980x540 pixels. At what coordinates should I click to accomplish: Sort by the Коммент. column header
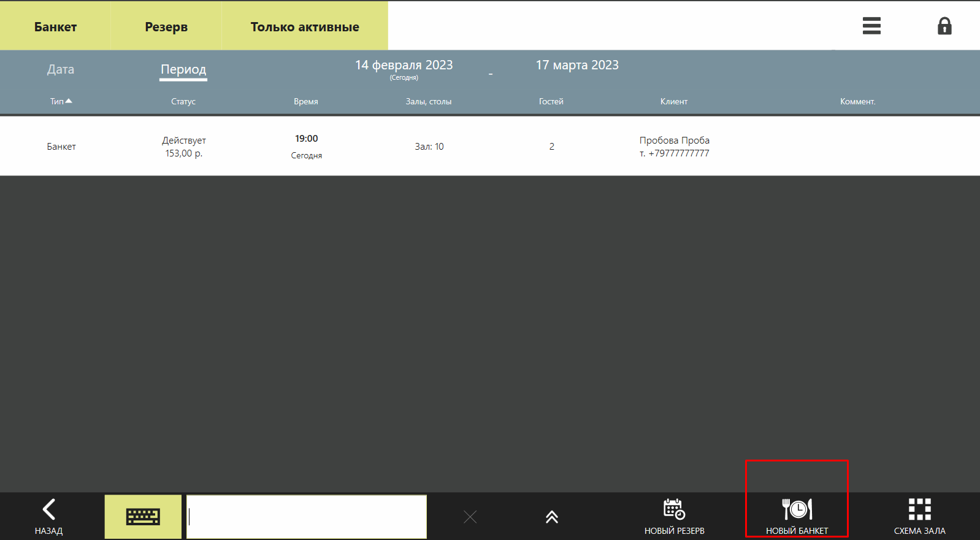858,101
